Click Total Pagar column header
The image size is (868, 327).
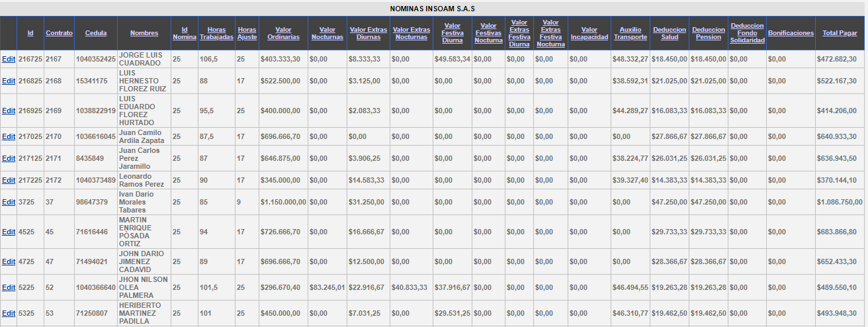coord(840,33)
